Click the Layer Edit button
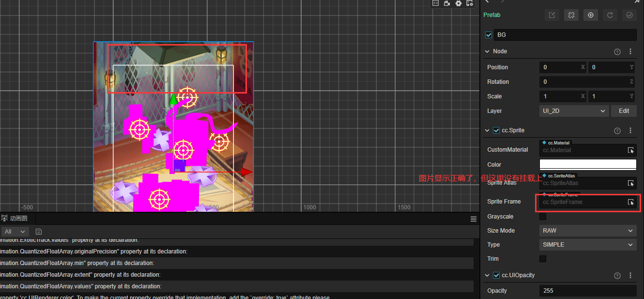The height and width of the screenshot is (299, 644). point(624,111)
